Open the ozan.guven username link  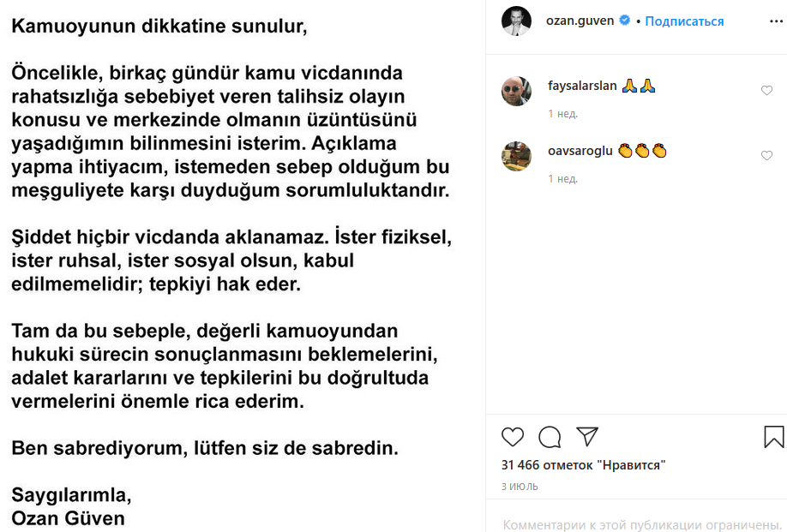[580, 21]
